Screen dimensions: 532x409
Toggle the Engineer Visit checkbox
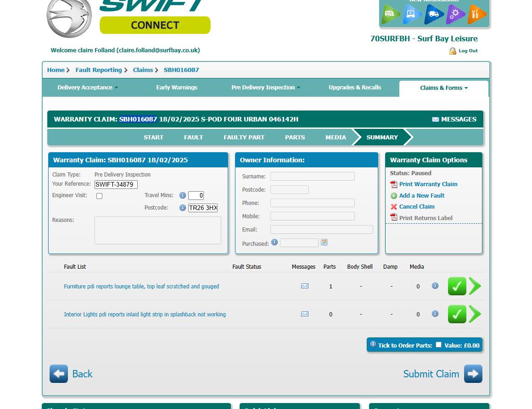pos(100,196)
